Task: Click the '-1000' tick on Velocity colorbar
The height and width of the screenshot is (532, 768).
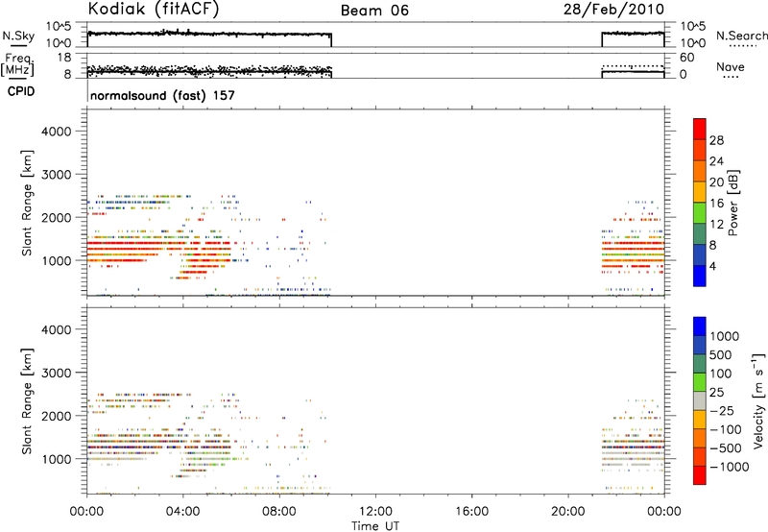Action: (730, 467)
